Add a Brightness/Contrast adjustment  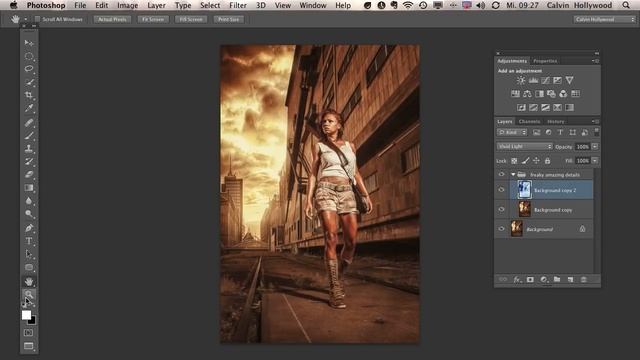(x=521, y=80)
